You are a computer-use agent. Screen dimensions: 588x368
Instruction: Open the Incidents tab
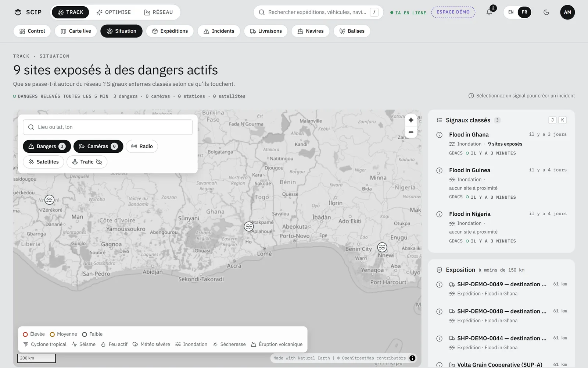coord(219,31)
